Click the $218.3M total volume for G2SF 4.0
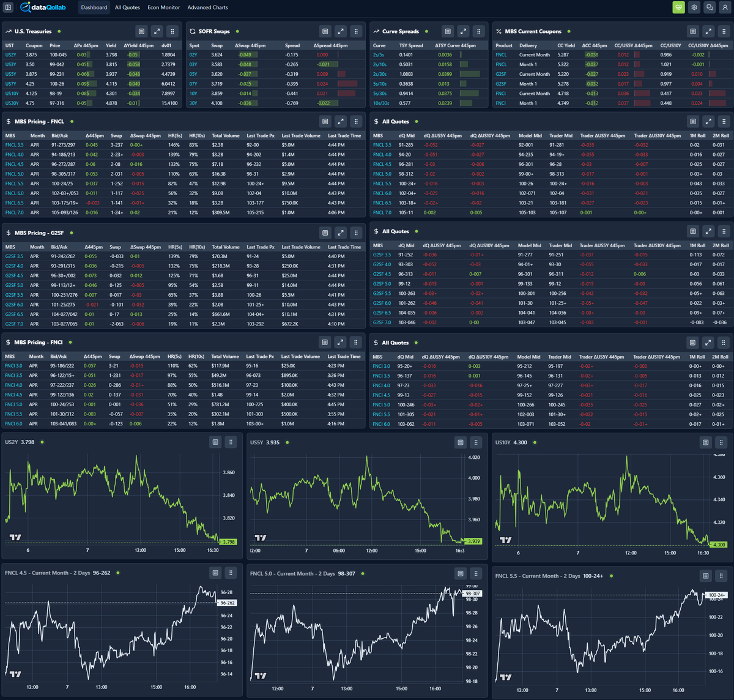734x700 pixels. coord(220,266)
